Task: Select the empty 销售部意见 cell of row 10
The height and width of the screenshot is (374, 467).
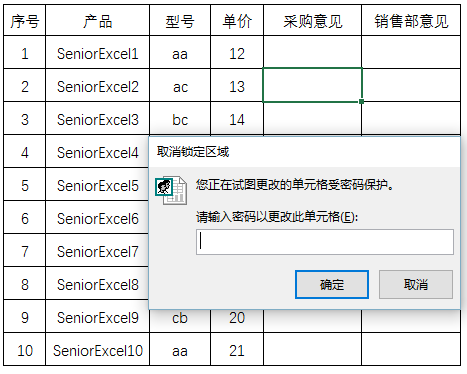Action: pos(411,349)
